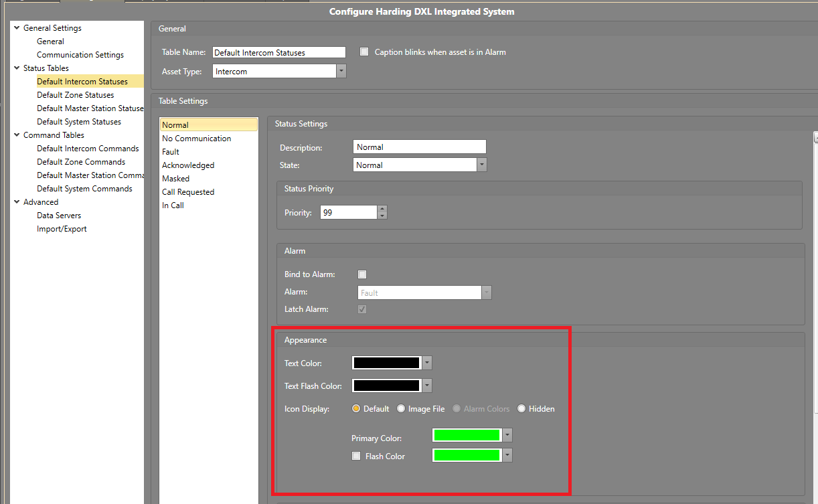Choose Hidden icon display radio button
This screenshot has width=818, height=504.
click(x=521, y=409)
